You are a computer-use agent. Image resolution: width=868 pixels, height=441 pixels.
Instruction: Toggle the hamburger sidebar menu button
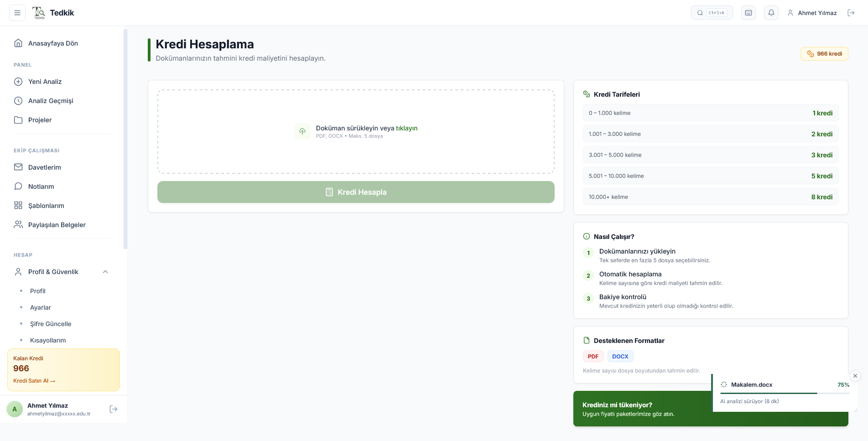[x=17, y=13]
